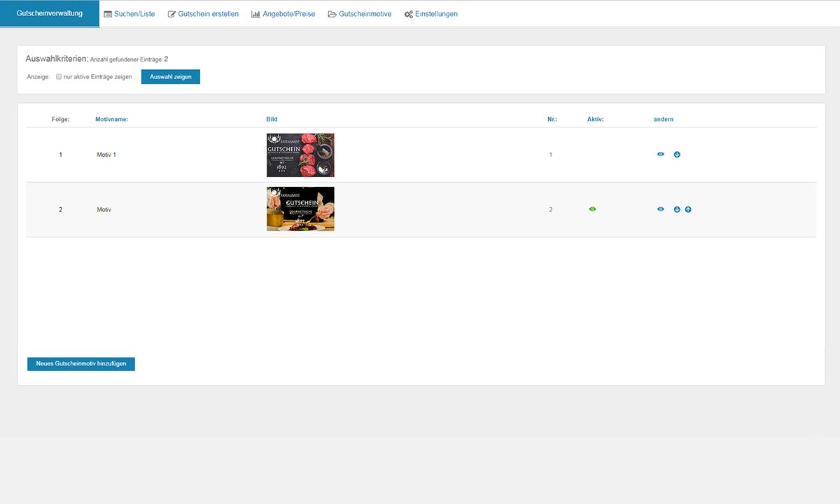Click the eye icon for Motiv 1
This screenshot has width=840, height=504.
[661, 155]
